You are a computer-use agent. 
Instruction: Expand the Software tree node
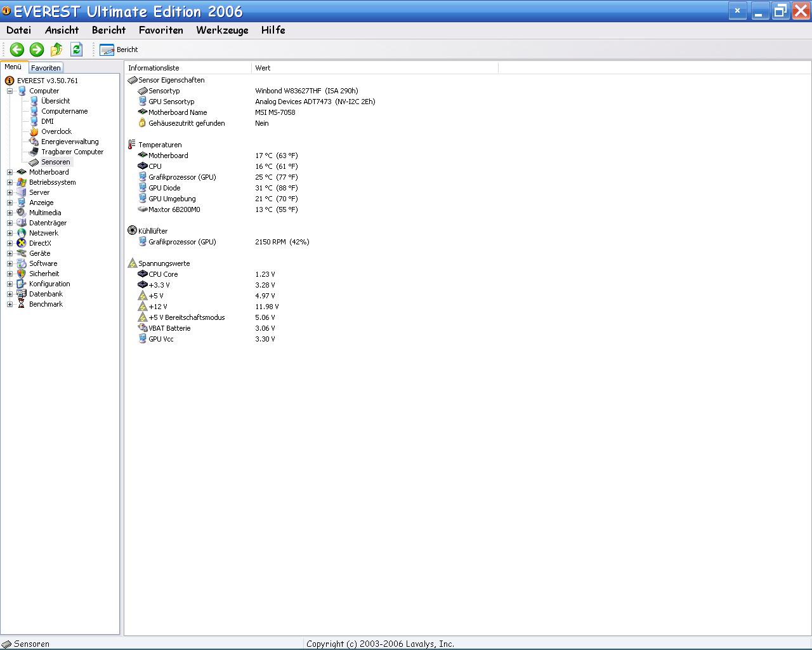(x=10, y=263)
